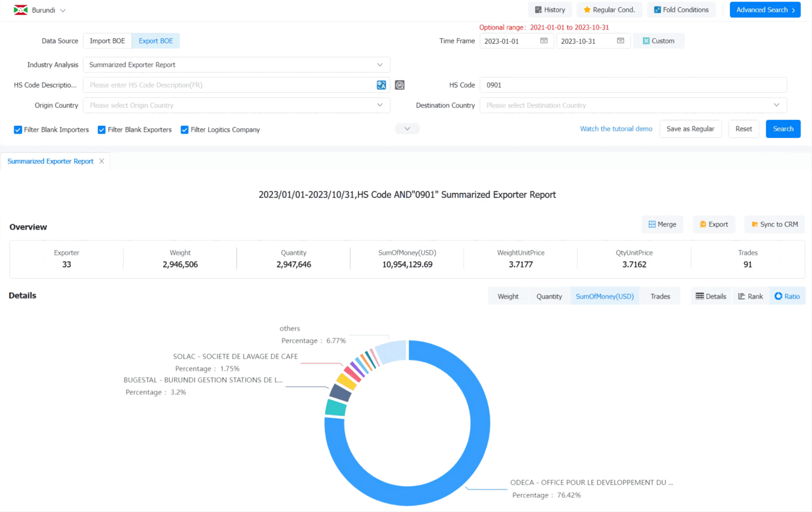Click the Weight value 2,946,506

[x=180, y=264]
